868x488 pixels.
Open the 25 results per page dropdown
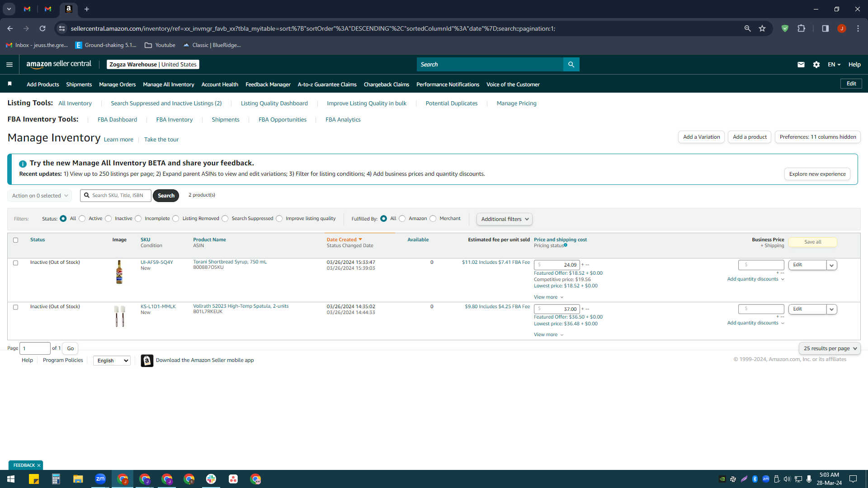830,348
